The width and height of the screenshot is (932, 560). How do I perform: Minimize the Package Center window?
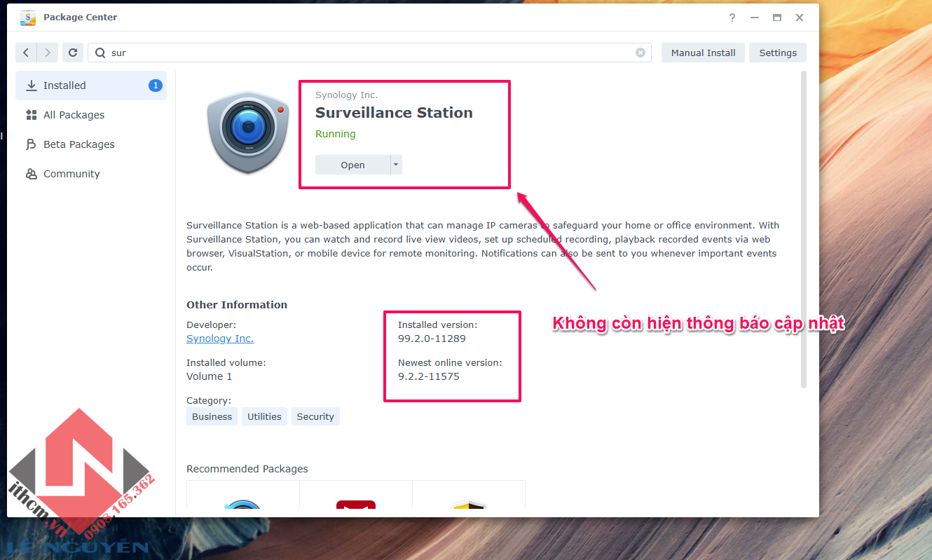click(x=755, y=18)
